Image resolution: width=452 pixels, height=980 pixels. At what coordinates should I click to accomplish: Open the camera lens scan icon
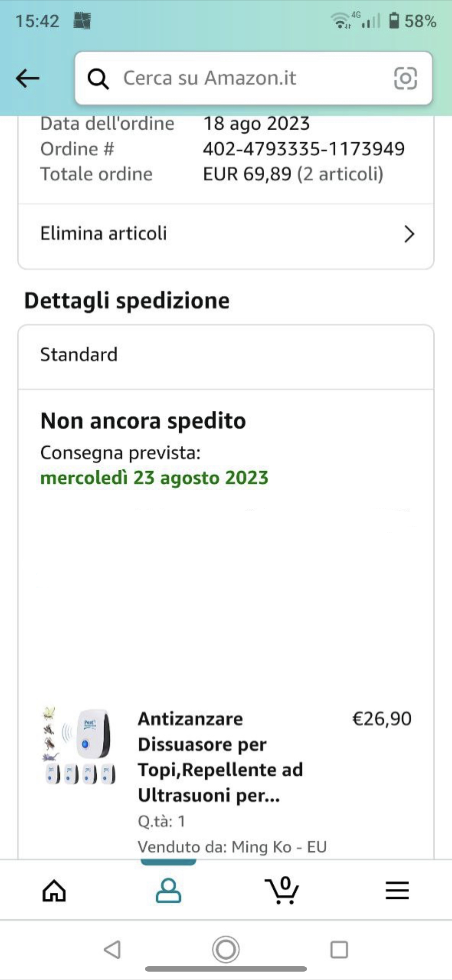click(x=405, y=79)
